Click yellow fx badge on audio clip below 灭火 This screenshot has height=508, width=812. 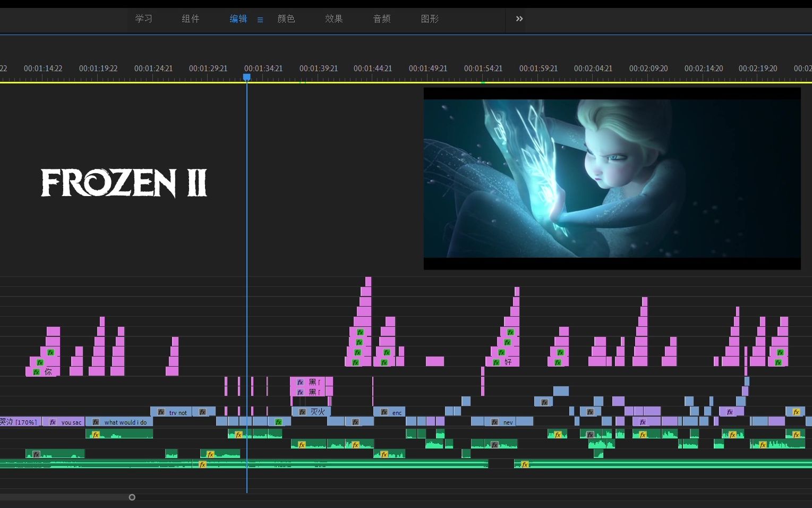point(302,445)
